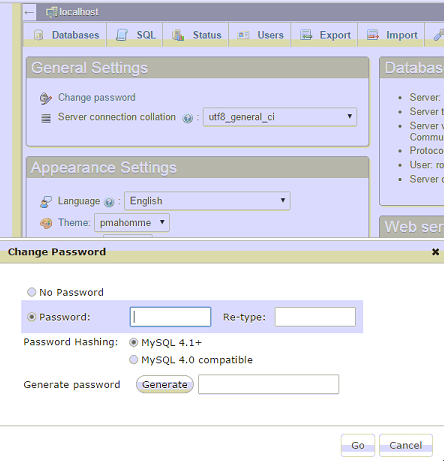Image resolution: width=444 pixels, height=461 pixels.
Task: Open the utf8_general_ci collation dropdown
Action: click(280, 117)
